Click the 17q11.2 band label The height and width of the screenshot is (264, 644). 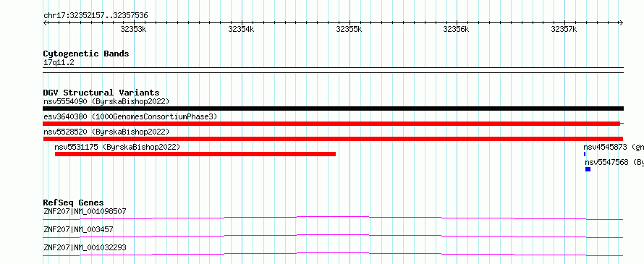coord(59,63)
